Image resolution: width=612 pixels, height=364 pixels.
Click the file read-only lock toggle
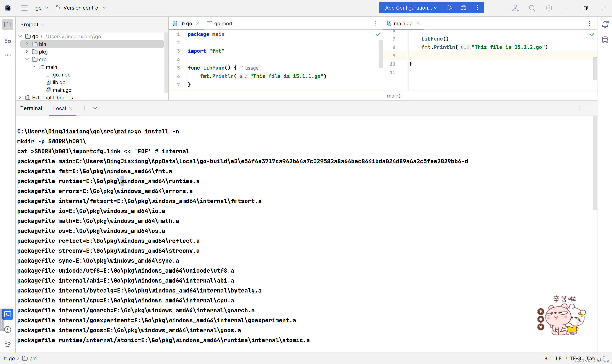coord(602,358)
